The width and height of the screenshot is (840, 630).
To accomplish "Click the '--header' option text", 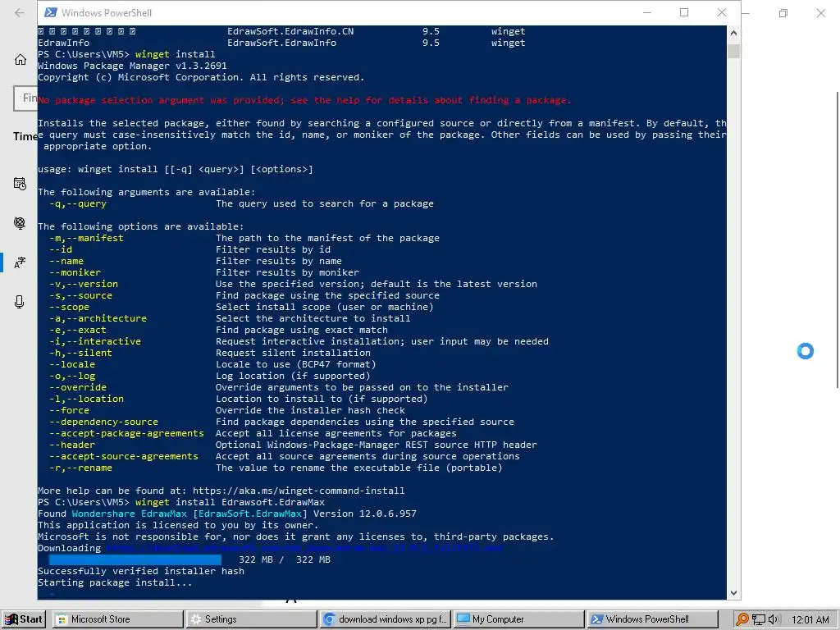I will click(72, 445).
